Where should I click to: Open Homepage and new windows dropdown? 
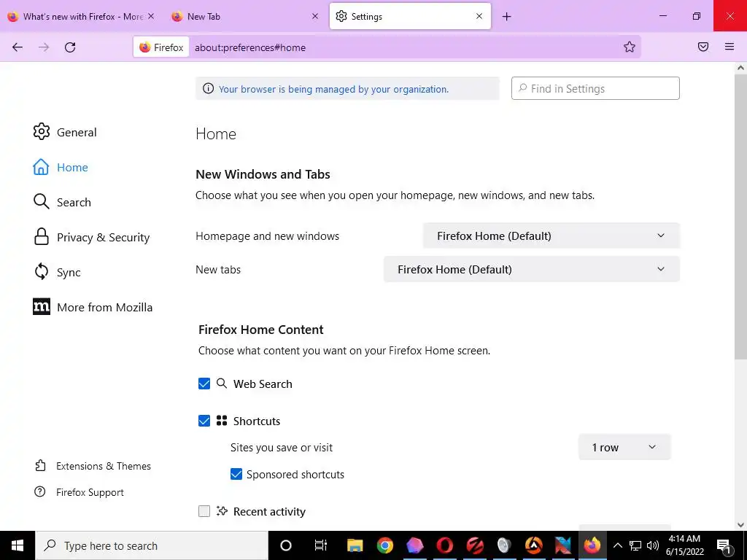pyautogui.click(x=551, y=236)
